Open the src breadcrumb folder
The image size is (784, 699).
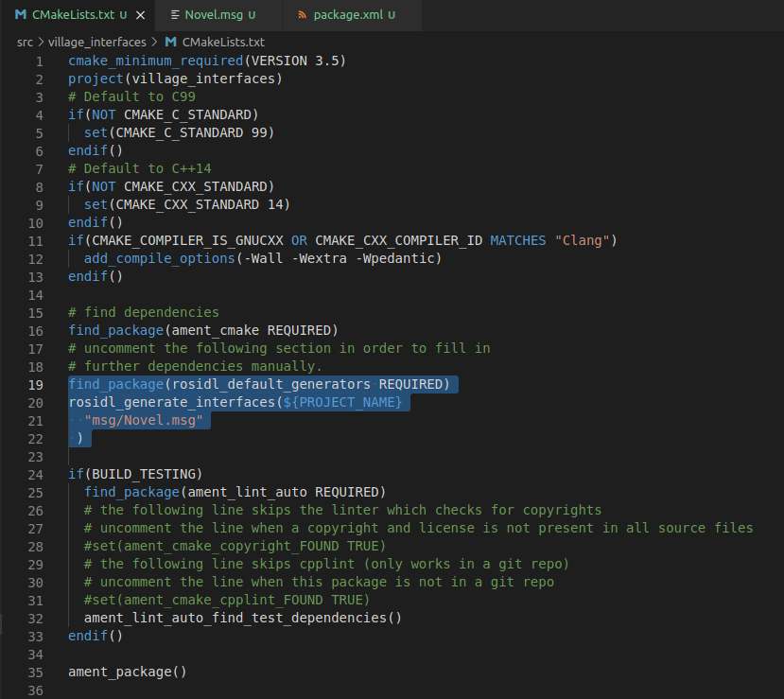(25, 43)
